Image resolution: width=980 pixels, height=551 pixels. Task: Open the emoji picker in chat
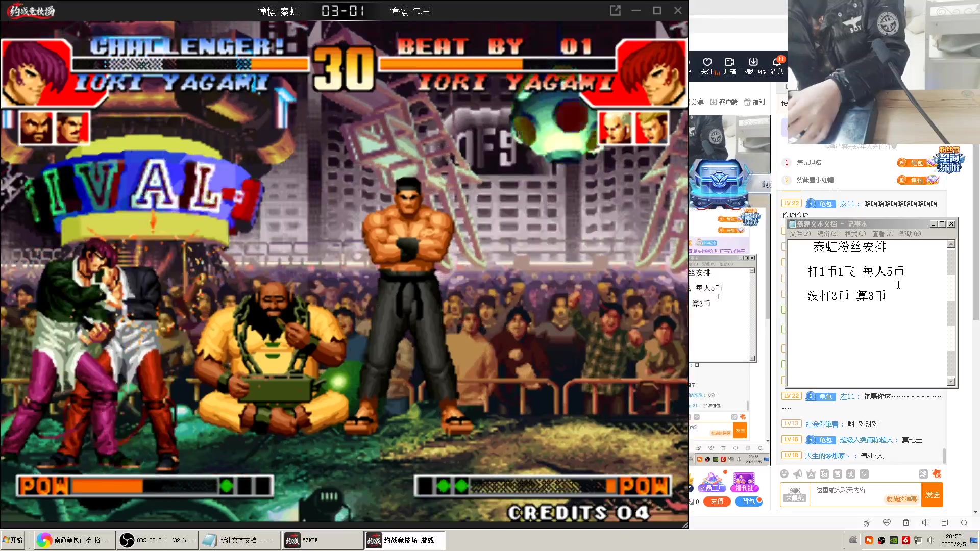(785, 474)
